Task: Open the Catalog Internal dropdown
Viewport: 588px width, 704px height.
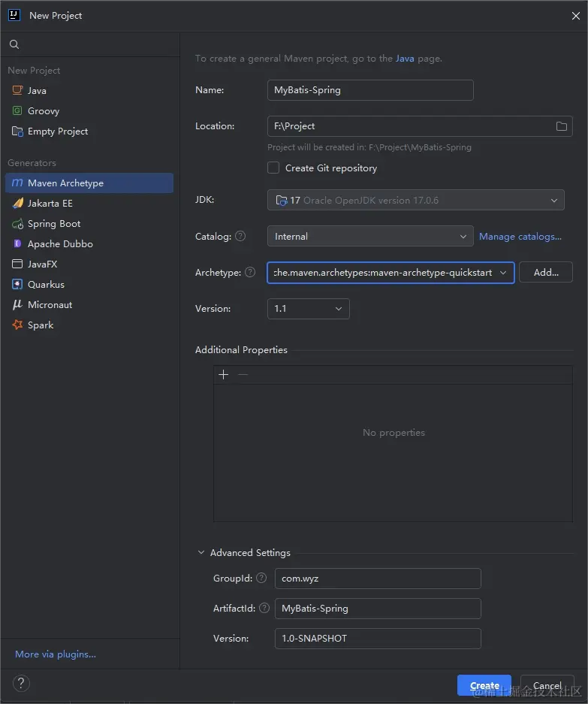Action: (x=370, y=236)
